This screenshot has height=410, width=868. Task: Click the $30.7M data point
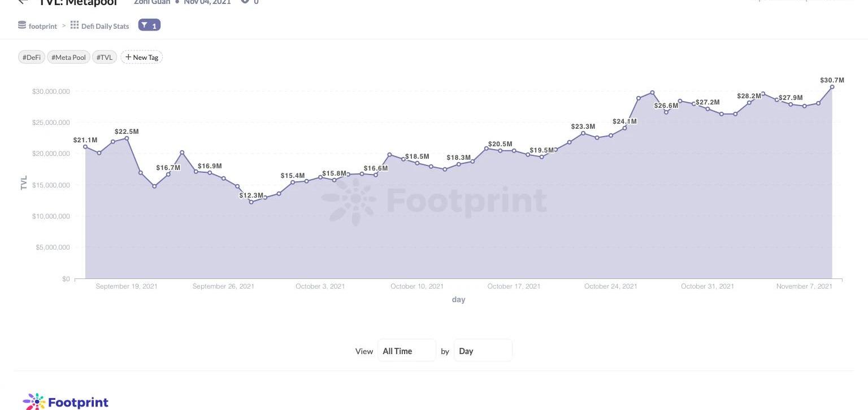(832, 87)
